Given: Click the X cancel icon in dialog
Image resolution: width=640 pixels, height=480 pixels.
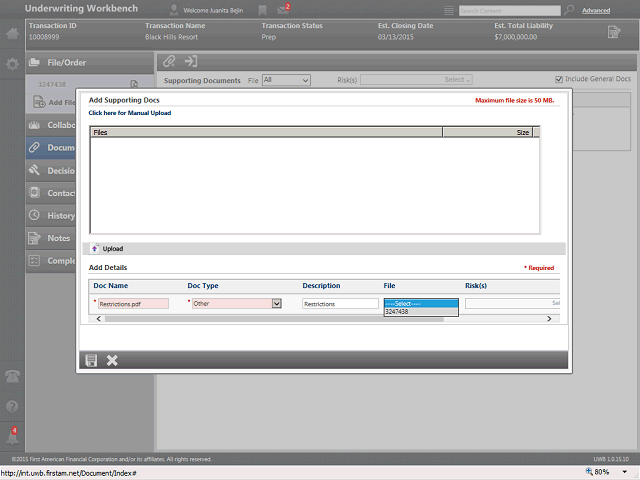Looking at the screenshot, I should (x=112, y=360).
